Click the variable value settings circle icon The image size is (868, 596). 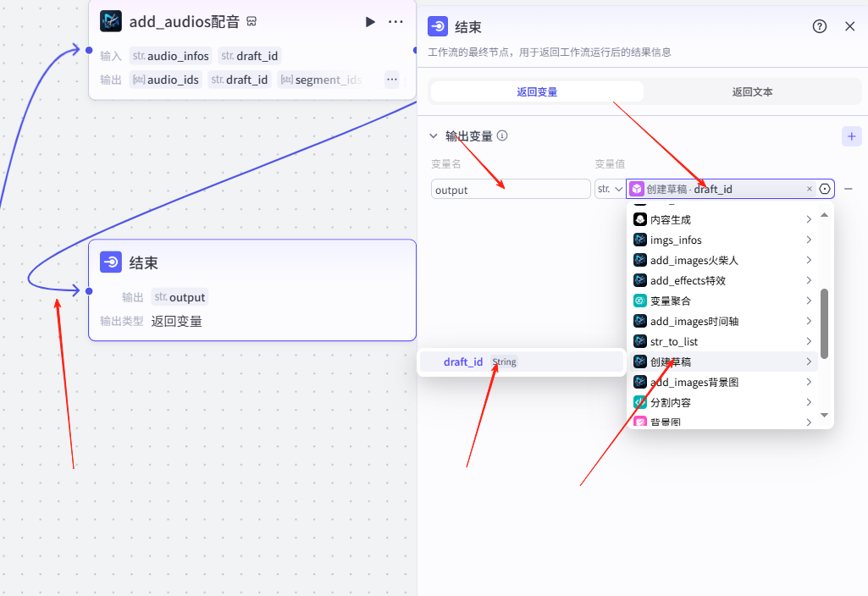pyautogui.click(x=825, y=189)
